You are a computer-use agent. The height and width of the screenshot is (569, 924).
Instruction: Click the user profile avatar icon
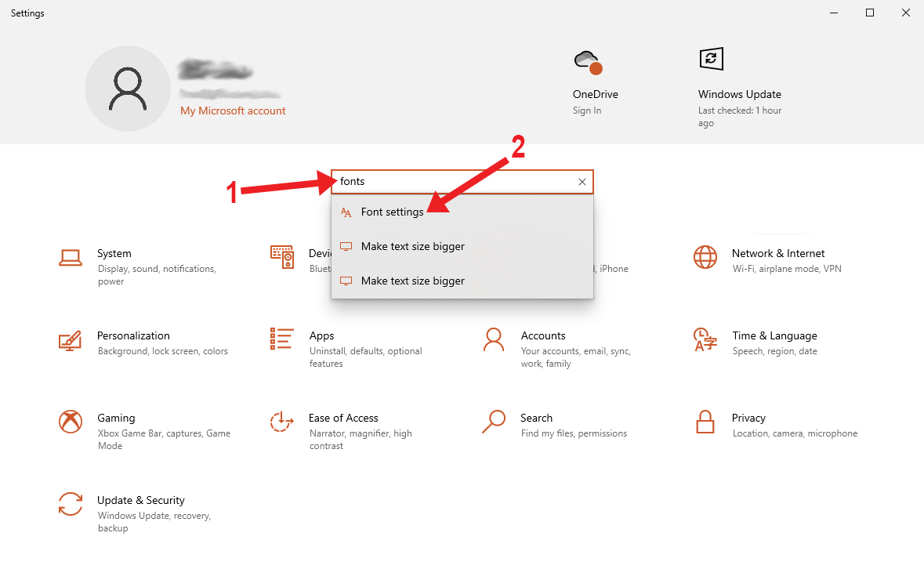point(127,89)
